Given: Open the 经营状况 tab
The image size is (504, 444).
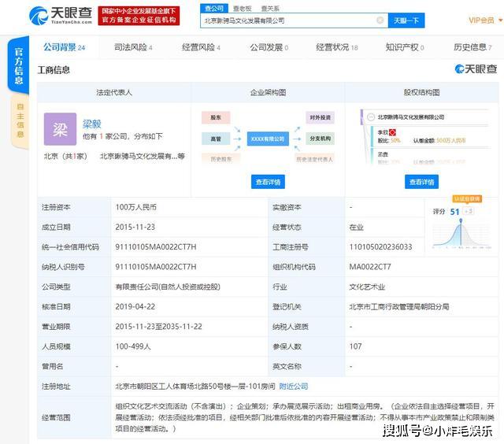Looking at the screenshot, I should [x=337, y=47].
